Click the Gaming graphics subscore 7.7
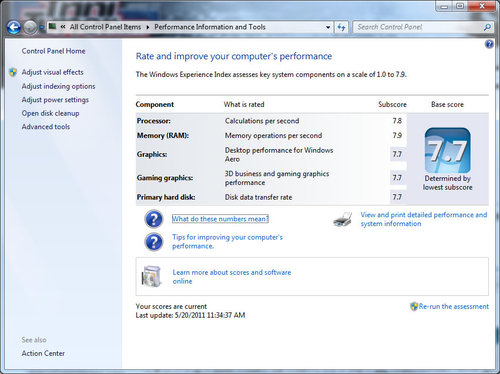 (397, 178)
